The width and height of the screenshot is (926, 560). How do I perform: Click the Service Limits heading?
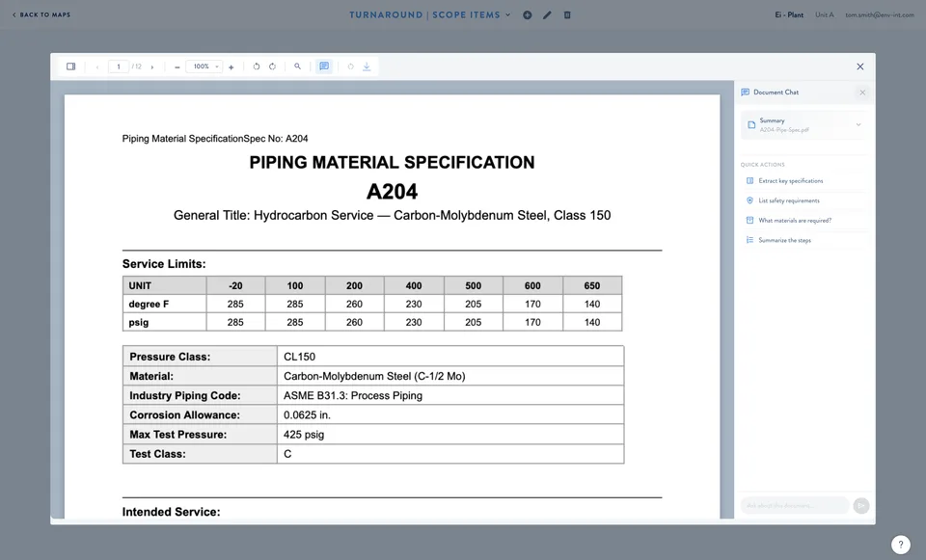click(164, 264)
